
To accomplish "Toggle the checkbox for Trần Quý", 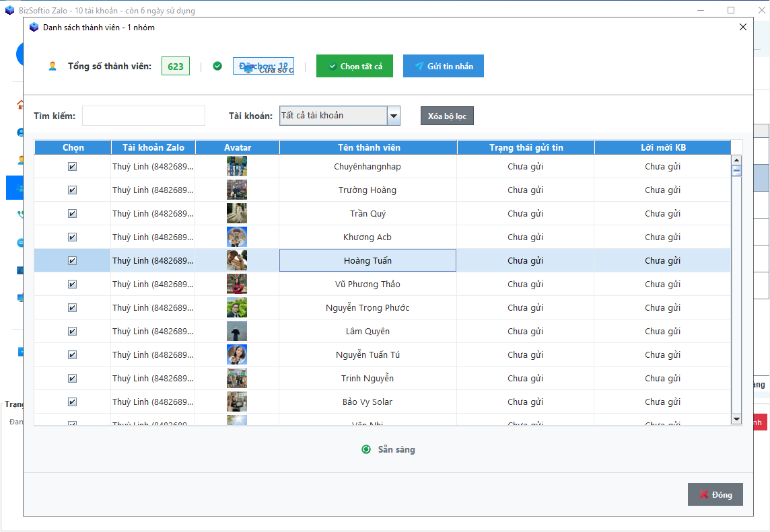I will click(73, 214).
